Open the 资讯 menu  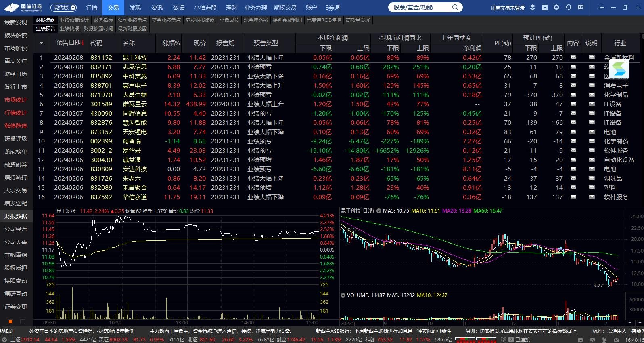[x=157, y=8]
